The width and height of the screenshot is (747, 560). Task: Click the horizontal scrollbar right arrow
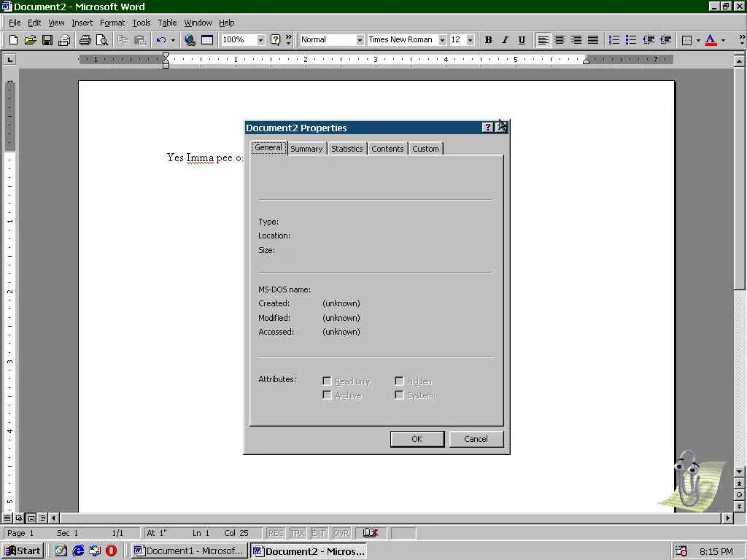(727, 518)
